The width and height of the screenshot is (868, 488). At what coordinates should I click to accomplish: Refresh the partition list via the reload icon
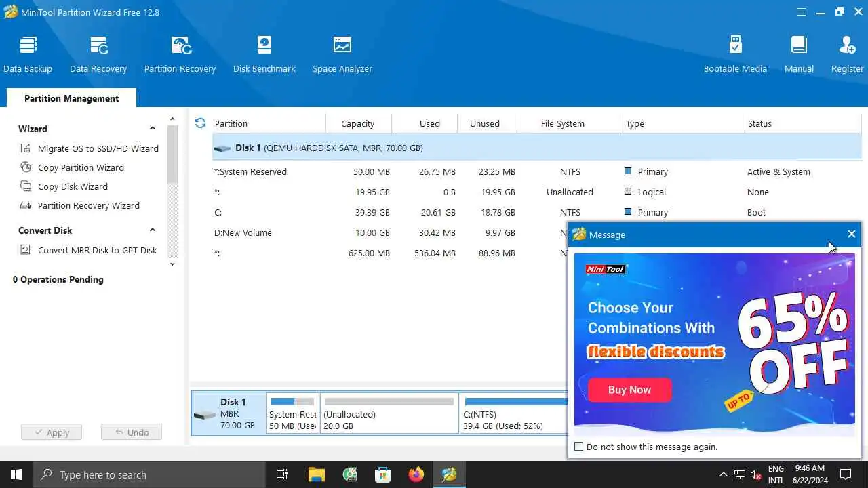tap(200, 123)
